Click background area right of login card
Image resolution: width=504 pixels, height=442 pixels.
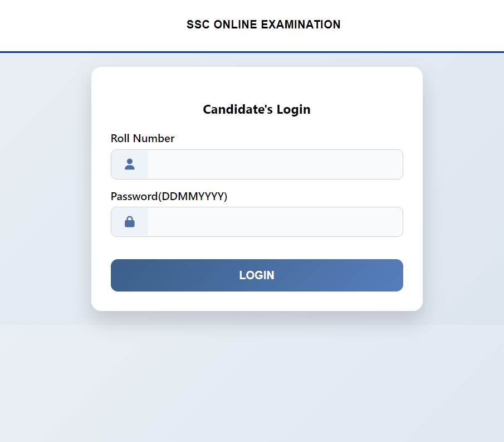click(x=463, y=190)
